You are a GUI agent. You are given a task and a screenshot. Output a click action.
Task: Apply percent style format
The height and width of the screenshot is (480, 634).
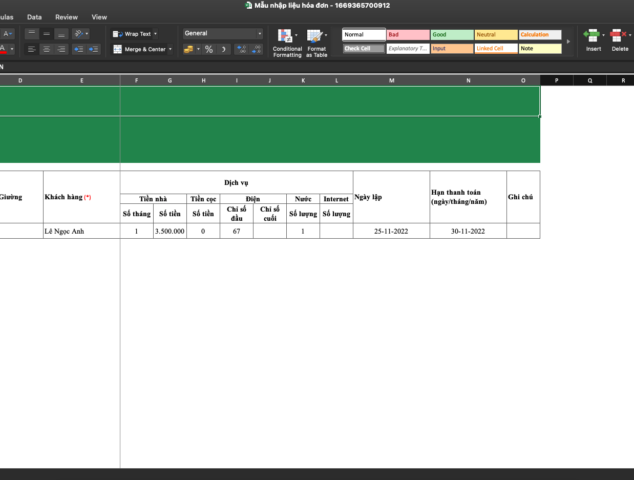coord(209,49)
